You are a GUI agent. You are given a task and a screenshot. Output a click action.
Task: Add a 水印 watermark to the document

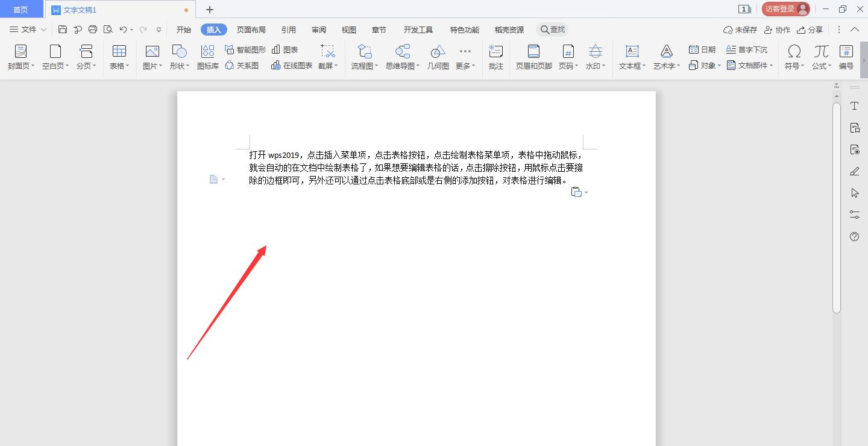pyautogui.click(x=594, y=57)
